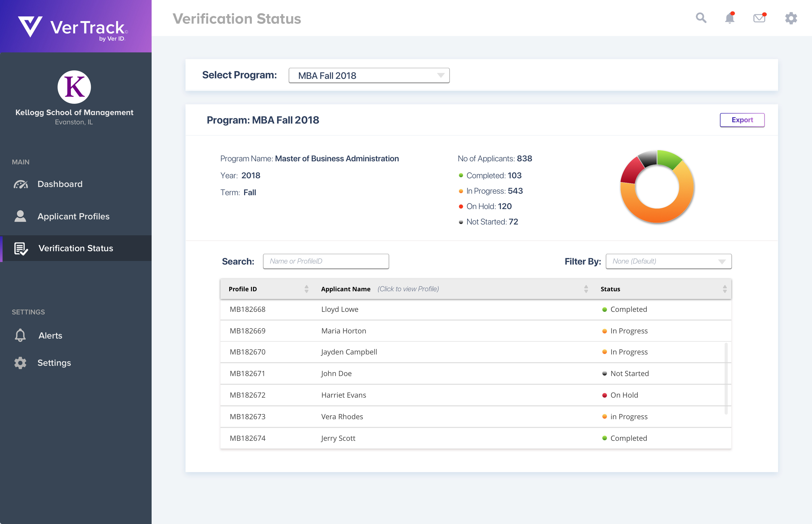Image resolution: width=812 pixels, height=524 pixels.
Task: Focus the Name or ProfileID search field
Action: (x=326, y=261)
